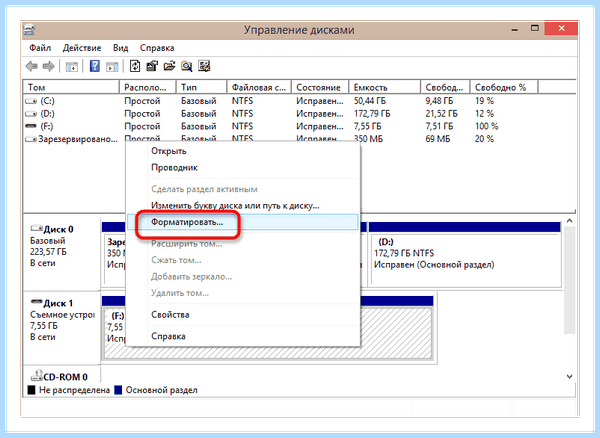Select Изменить букву диска или путь к диску
Image resolution: width=600 pixels, height=438 pixels.
tap(243, 206)
